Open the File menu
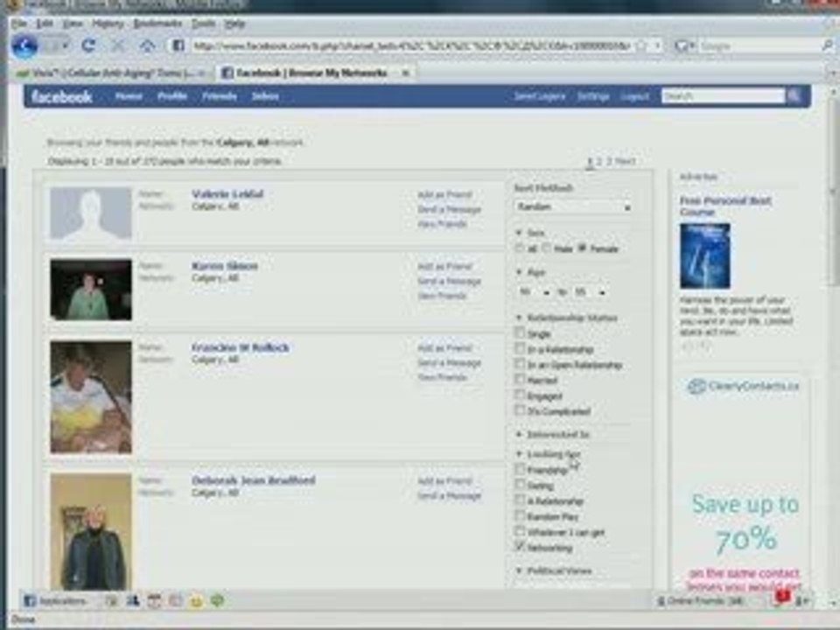Screen dimensions: 840x630 click(18, 24)
